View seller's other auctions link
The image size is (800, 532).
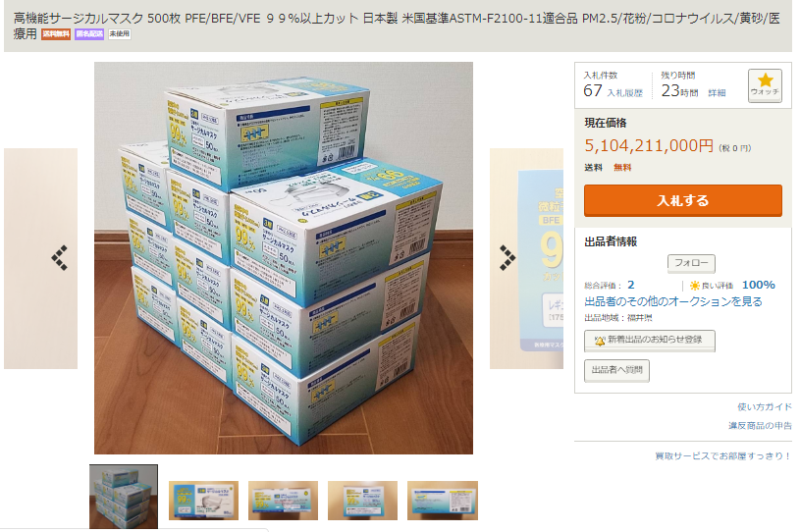point(673,301)
